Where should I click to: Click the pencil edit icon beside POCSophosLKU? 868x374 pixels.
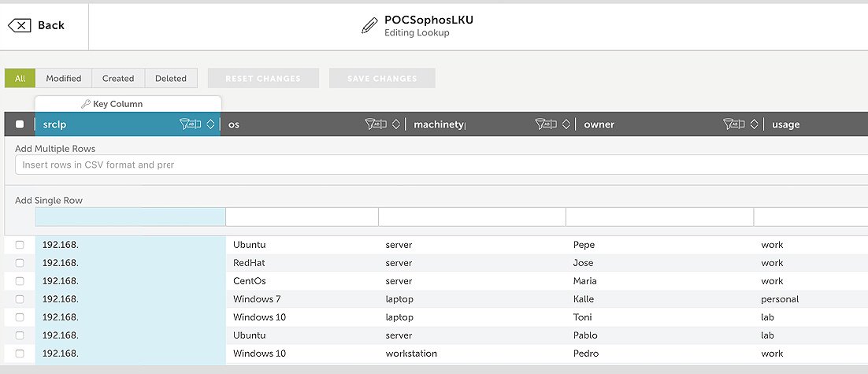pyautogui.click(x=369, y=25)
